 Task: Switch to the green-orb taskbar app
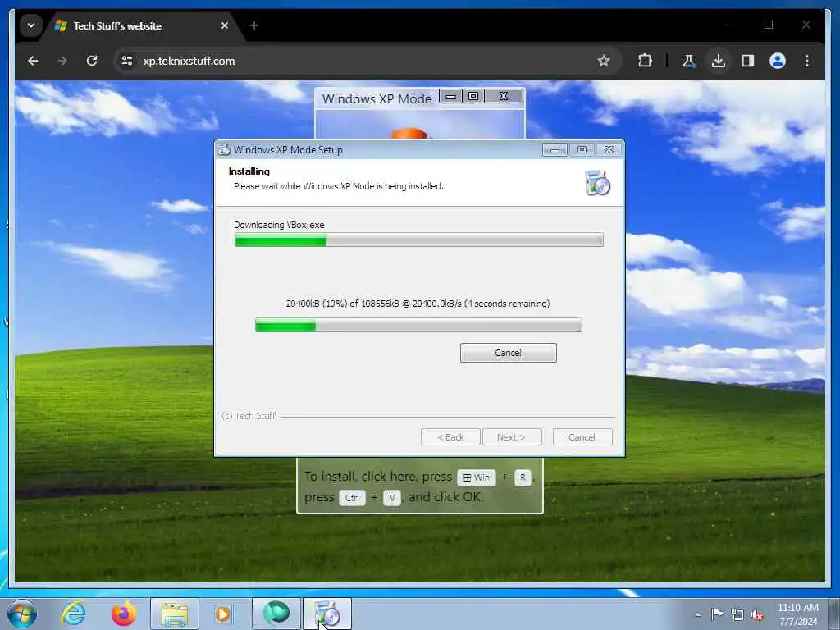tap(276, 614)
